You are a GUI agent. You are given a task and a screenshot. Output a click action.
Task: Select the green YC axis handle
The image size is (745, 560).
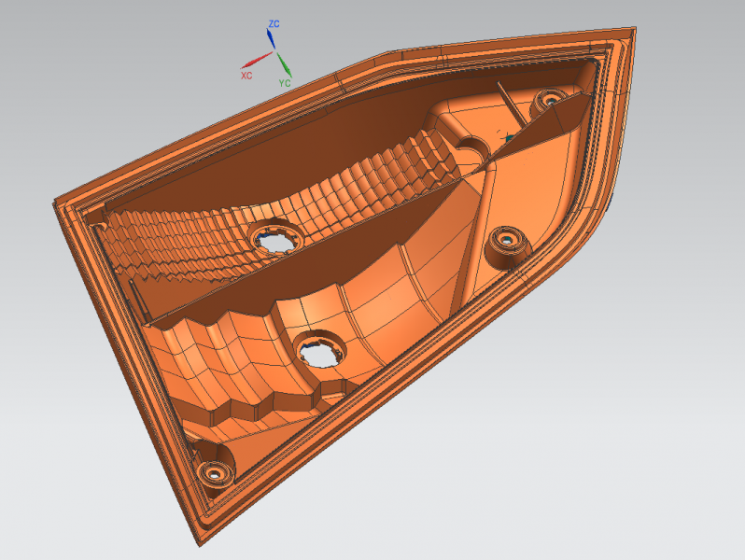[x=284, y=64]
